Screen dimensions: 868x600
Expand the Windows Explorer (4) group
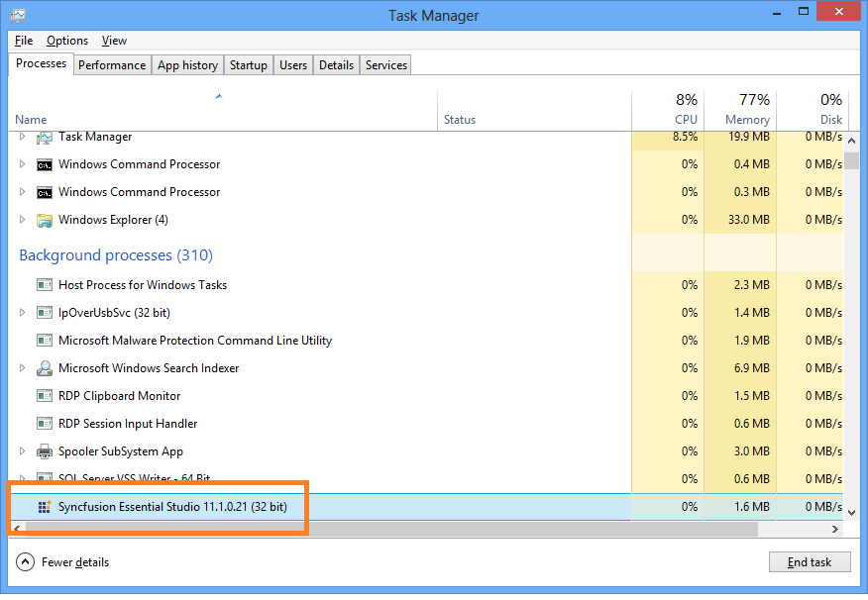coord(22,220)
